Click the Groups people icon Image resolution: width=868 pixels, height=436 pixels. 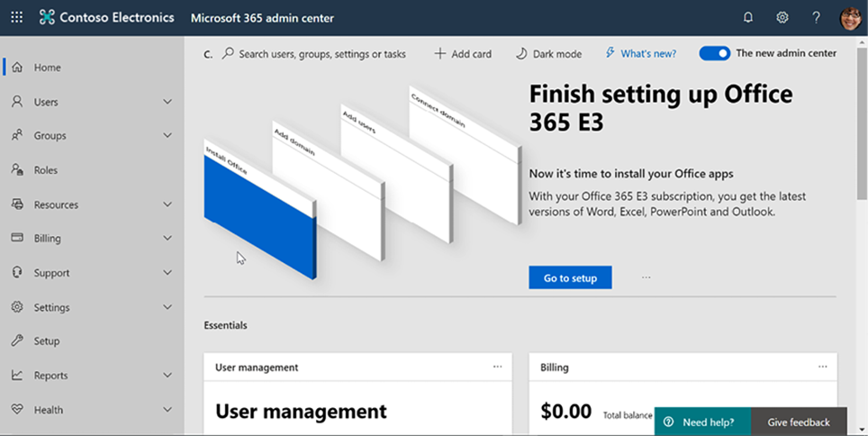pos(17,136)
